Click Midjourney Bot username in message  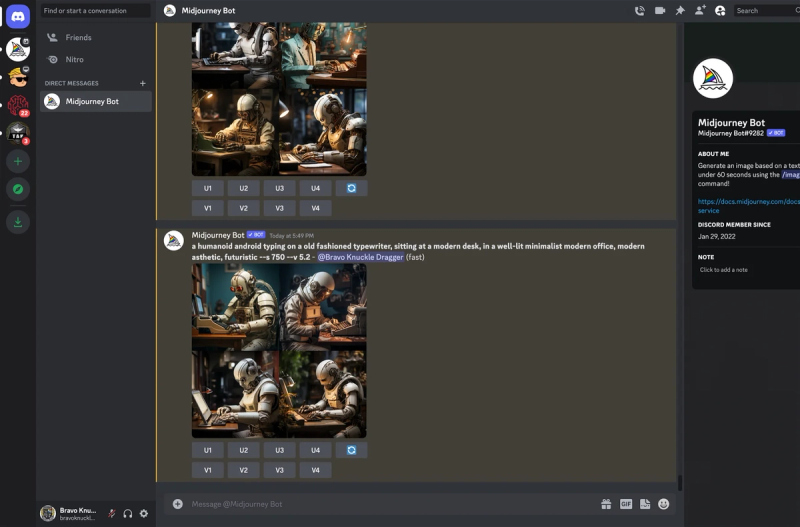[x=218, y=235]
